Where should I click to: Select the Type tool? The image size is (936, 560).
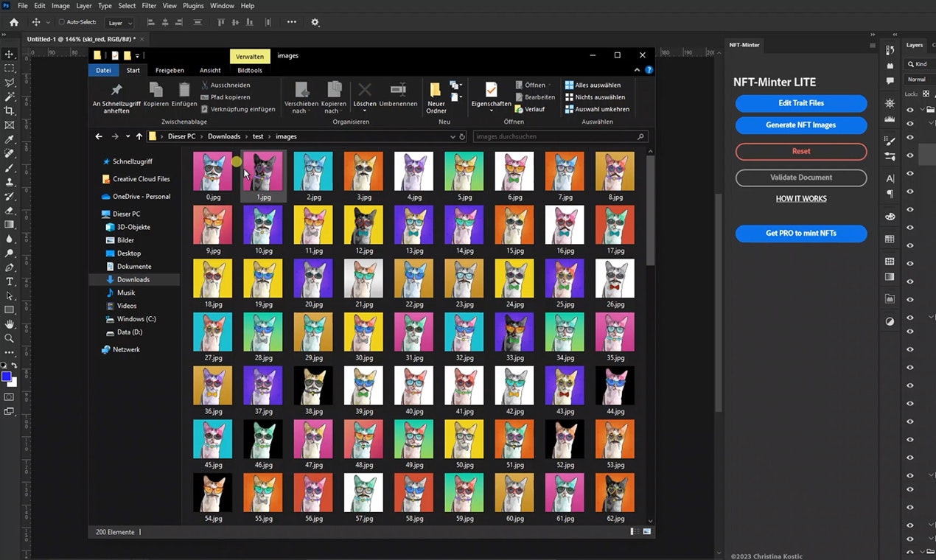[x=10, y=281]
